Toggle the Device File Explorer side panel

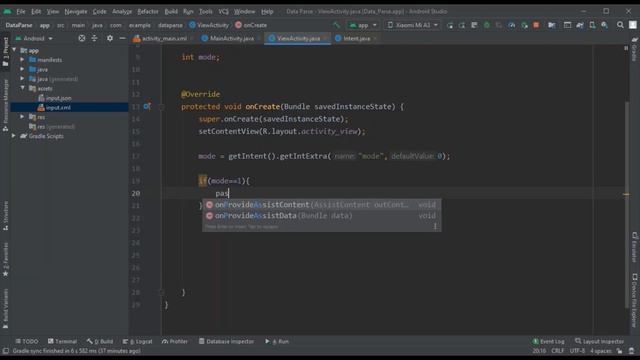pyautogui.click(x=634, y=300)
